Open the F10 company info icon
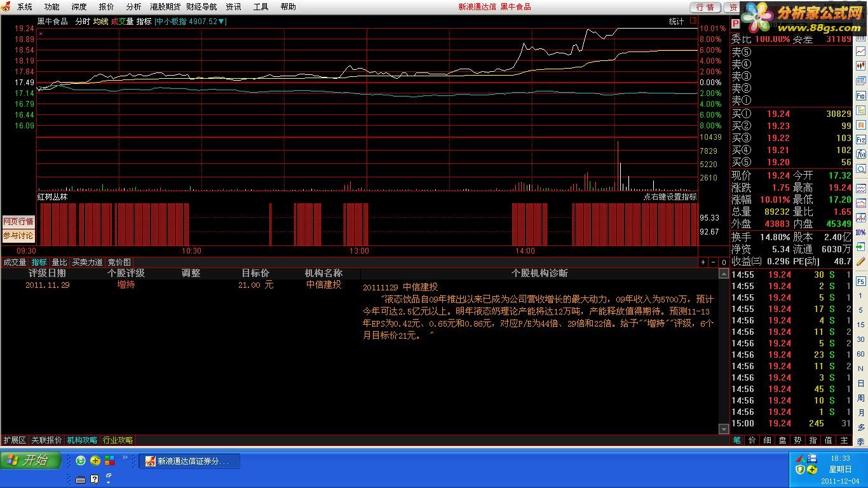 click(861, 95)
